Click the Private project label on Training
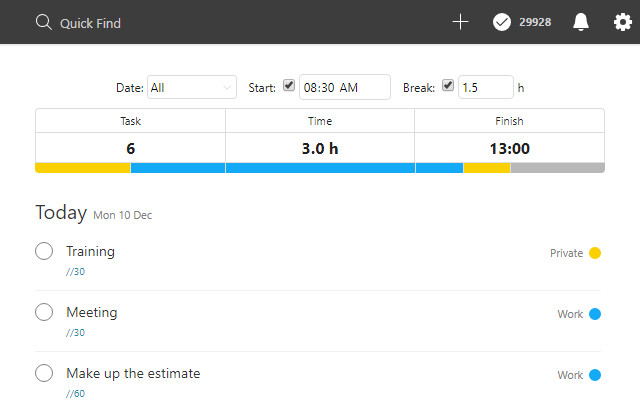The height and width of the screenshot is (400, 640). [x=566, y=253]
